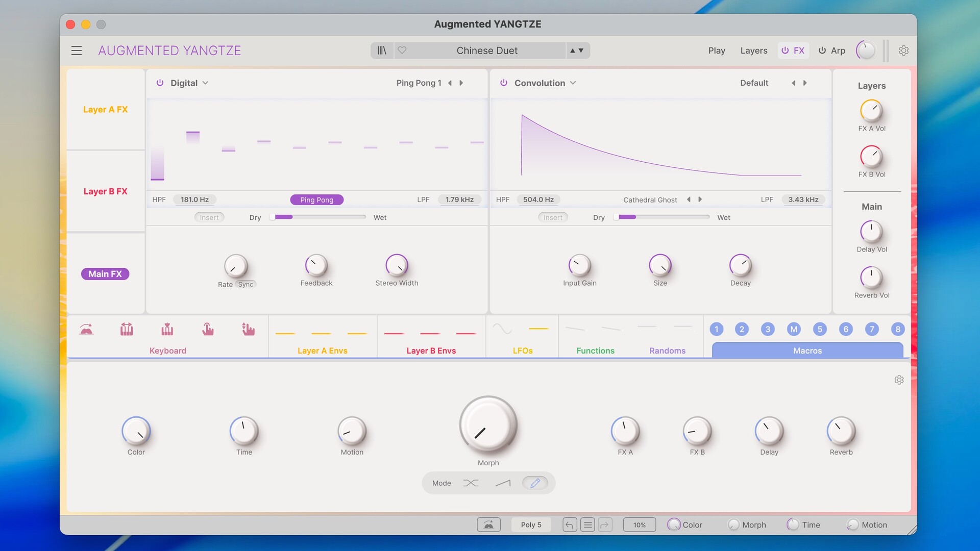Toggle the Convolution reverb power button

[504, 83]
